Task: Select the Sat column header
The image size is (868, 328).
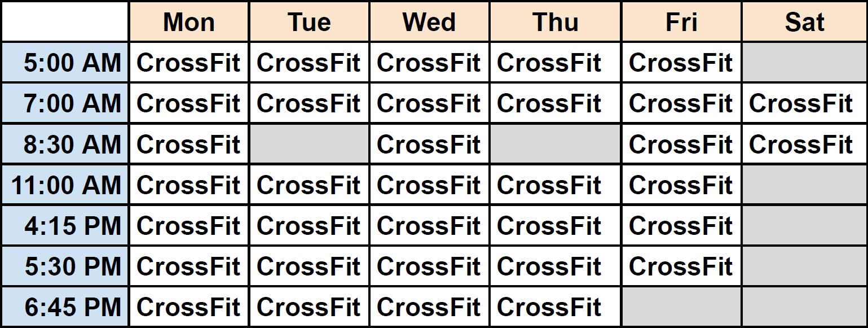Action: [804, 22]
